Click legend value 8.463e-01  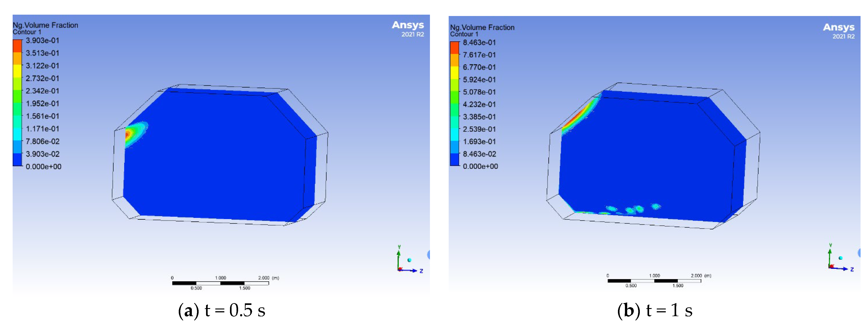click(x=479, y=42)
